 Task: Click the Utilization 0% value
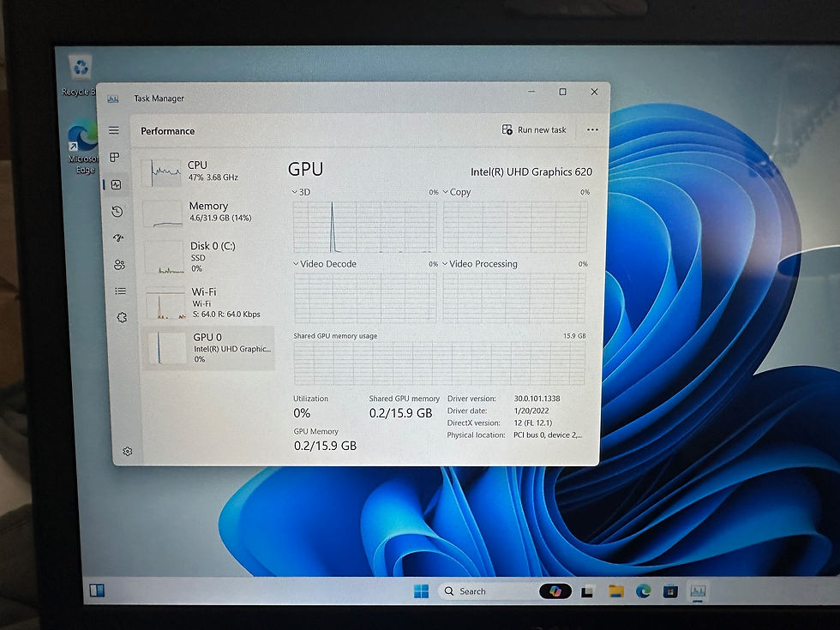point(302,413)
